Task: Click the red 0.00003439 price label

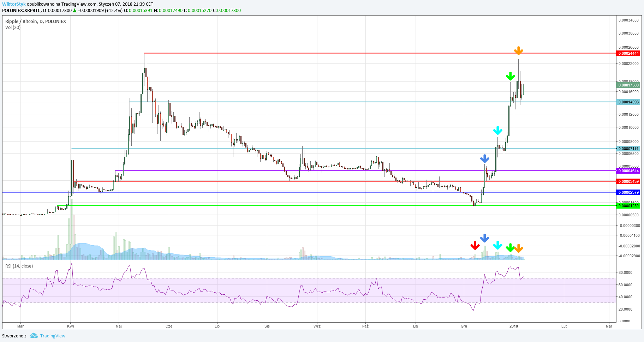Action: tap(628, 181)
